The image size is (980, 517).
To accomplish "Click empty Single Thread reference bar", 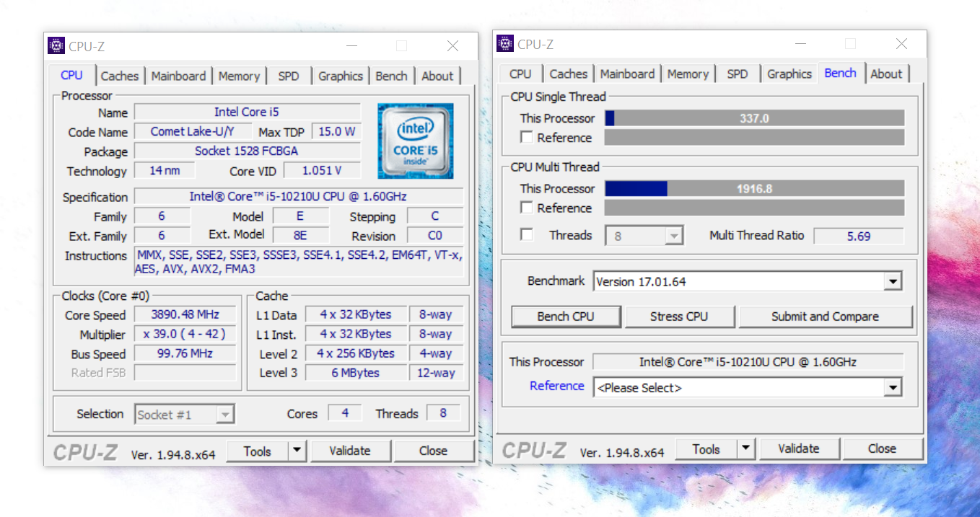I will coord(755,138).
